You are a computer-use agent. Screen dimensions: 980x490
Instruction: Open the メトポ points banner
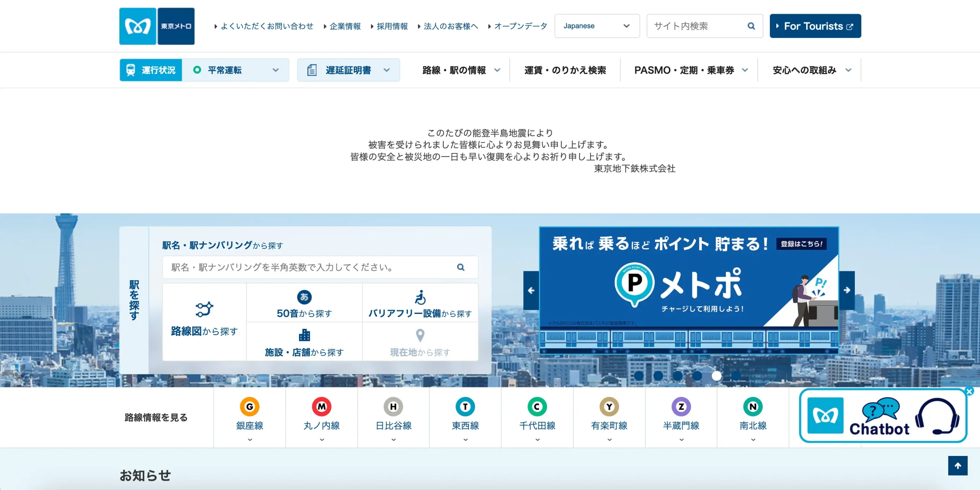point(689,291)
